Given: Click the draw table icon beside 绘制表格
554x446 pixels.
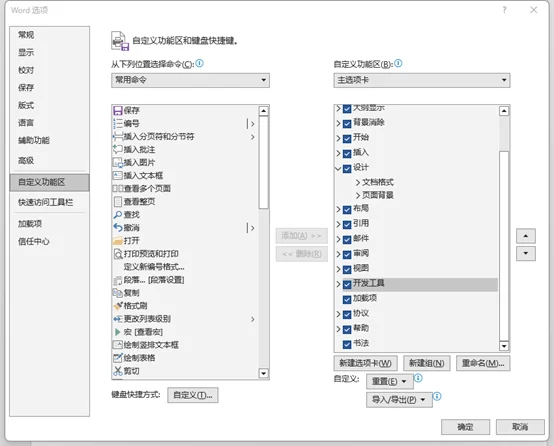Looking at the screenshot, I should (x=118, y=358).
